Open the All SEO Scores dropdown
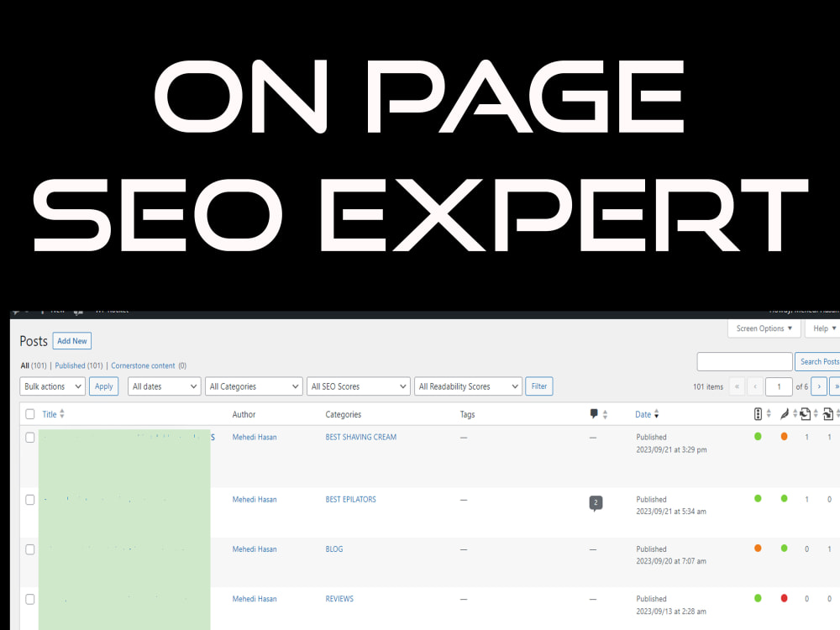Viewport: 840px width, 630px height. (359, 386)
